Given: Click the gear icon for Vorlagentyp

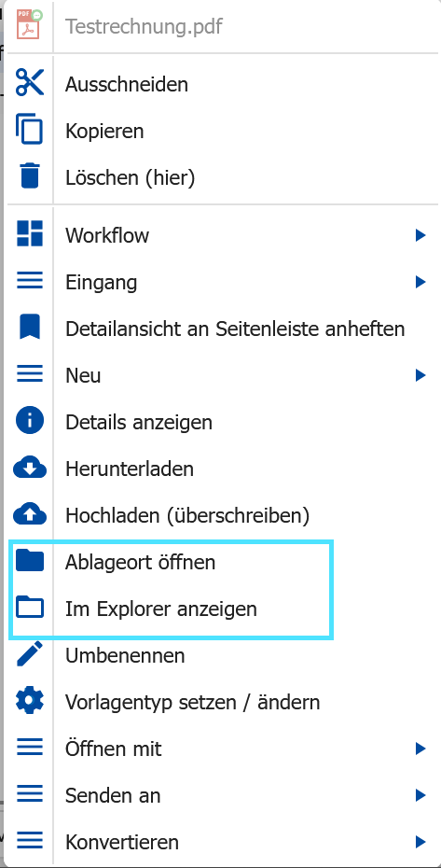Looking at the screenshot, I should pos(29,701).
